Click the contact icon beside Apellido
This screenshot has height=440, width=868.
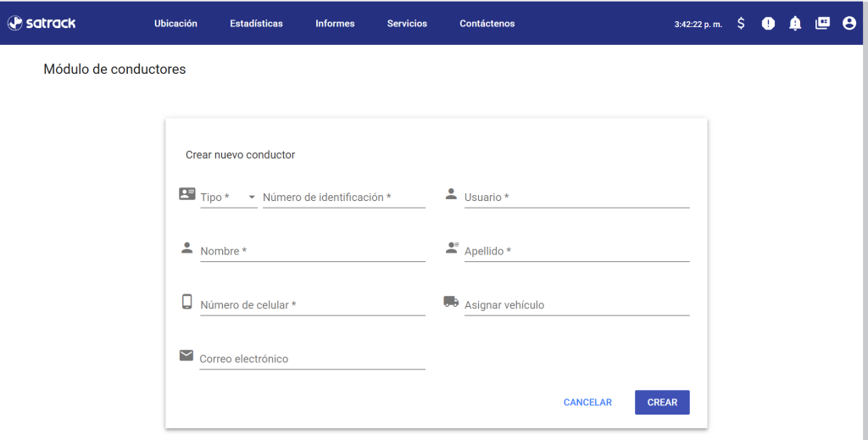point(453,248)
